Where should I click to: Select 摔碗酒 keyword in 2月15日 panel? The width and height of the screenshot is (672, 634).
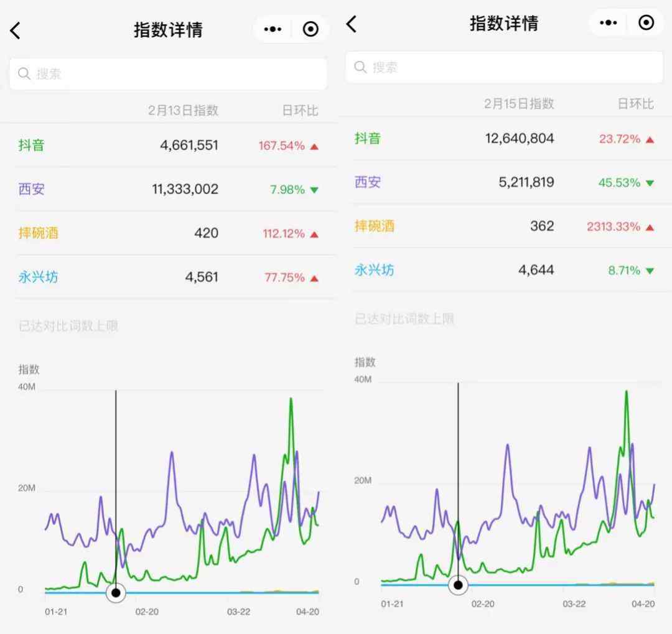[x=374, y=226]
